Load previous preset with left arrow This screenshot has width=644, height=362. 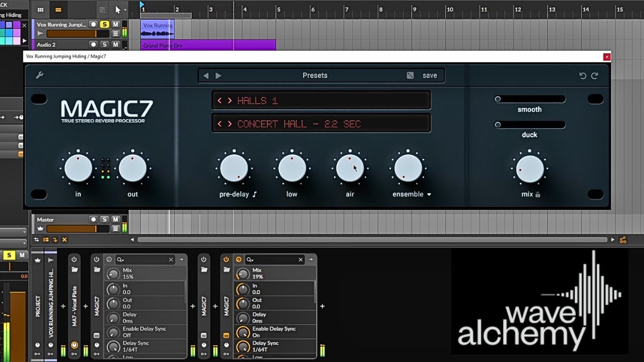[x=206, y=75]
